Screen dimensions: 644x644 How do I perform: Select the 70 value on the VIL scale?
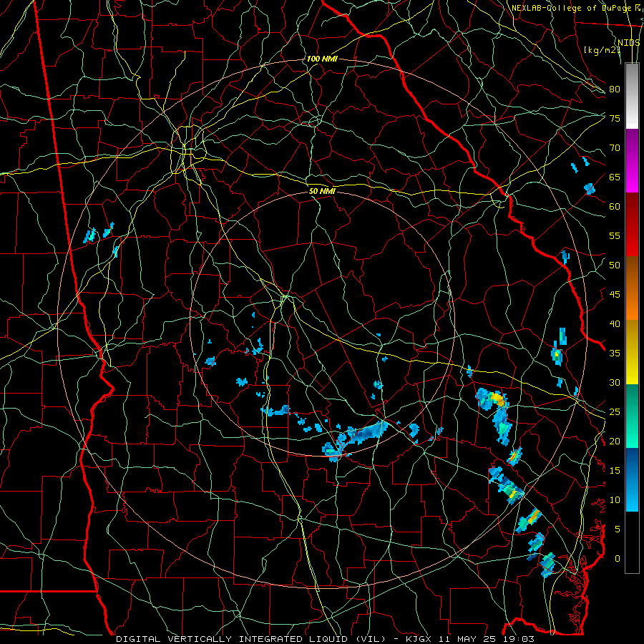click(615, 148)
